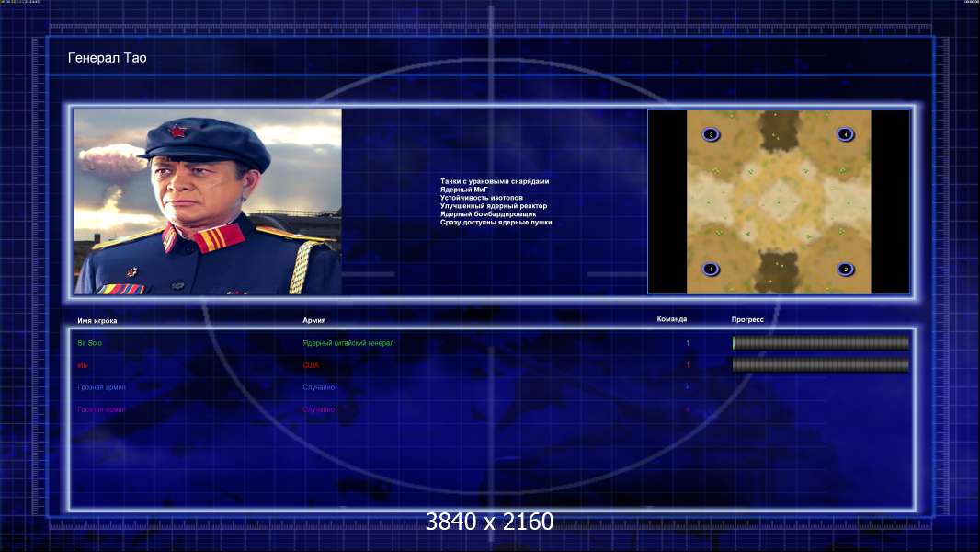Image resolution: width=980 pixels, height=552 pixels.
Task: Select the purple 'Грозная армия' player row
Action: (x=101, y=409)
